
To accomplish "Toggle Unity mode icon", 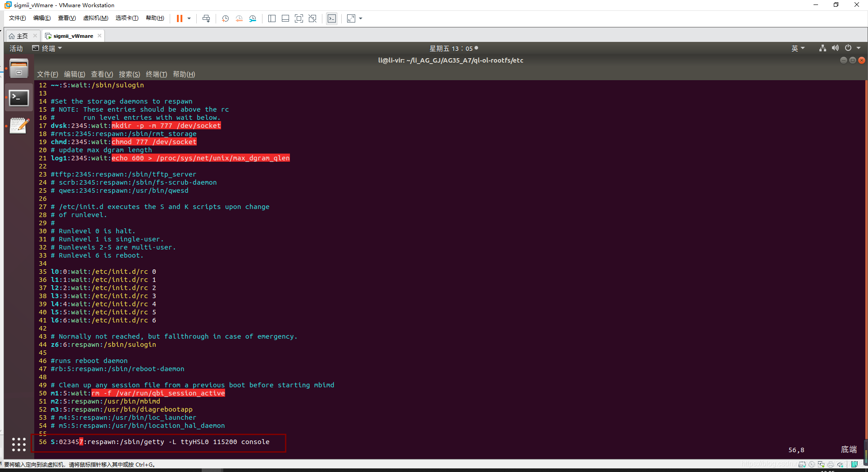I will coord(312,18).
